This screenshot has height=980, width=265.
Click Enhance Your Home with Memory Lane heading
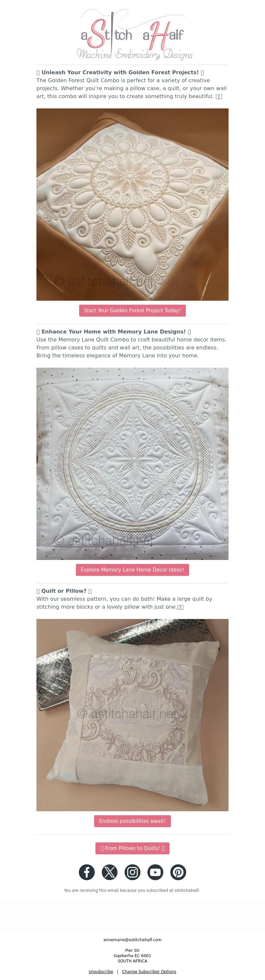(x=114, y=331)
